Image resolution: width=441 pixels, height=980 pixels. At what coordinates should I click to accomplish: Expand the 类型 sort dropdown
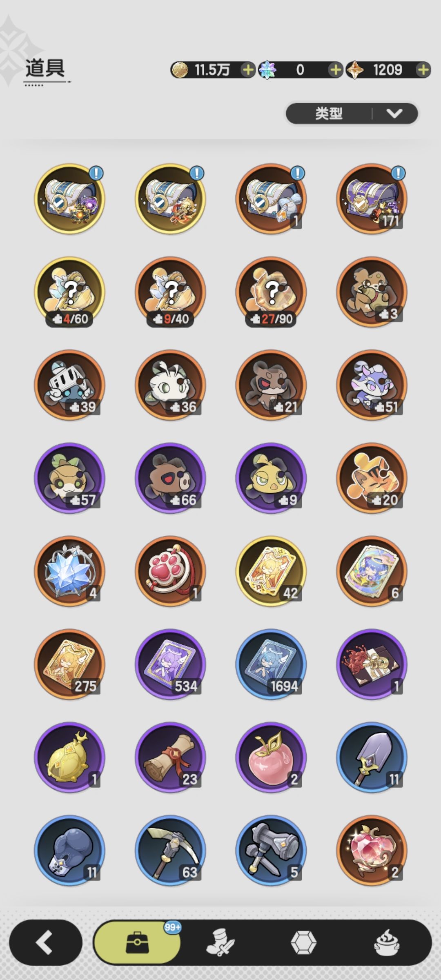pos(352,113)
